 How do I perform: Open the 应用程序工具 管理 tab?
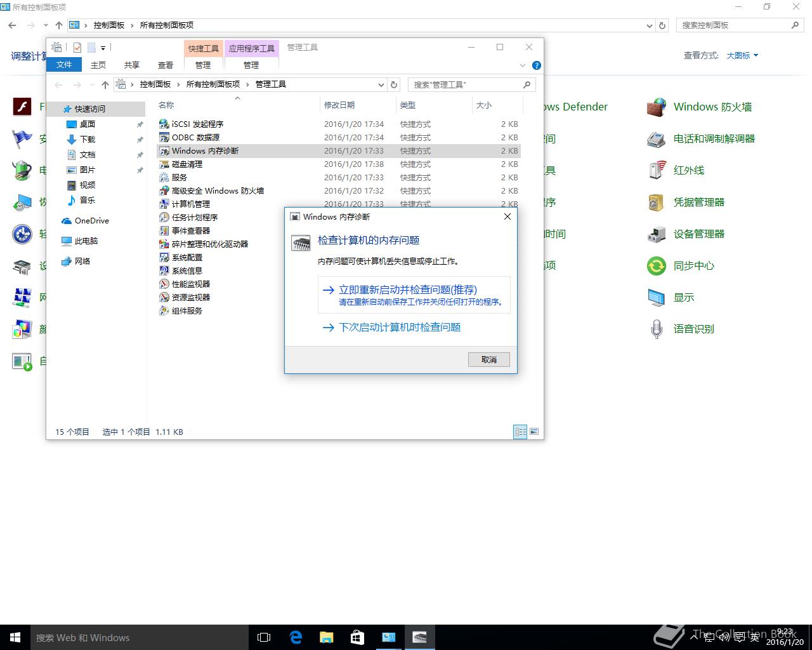(251, 65)
